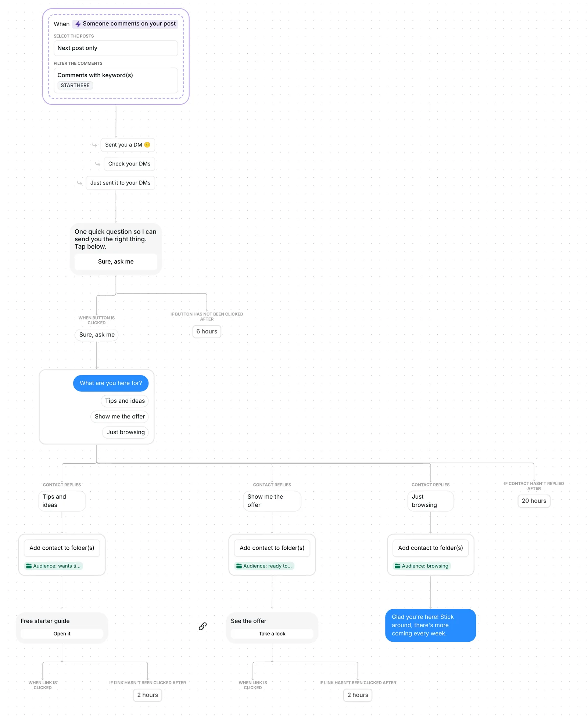Change "2 hours" delay on Free starter guide branch
This screenshot has width=588, height=720.
[148, 695]
